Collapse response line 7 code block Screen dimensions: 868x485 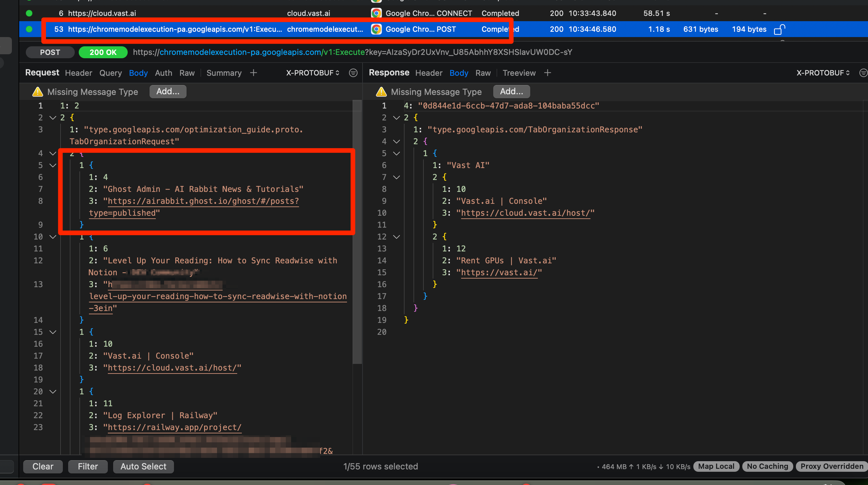(x=396, y=177)
